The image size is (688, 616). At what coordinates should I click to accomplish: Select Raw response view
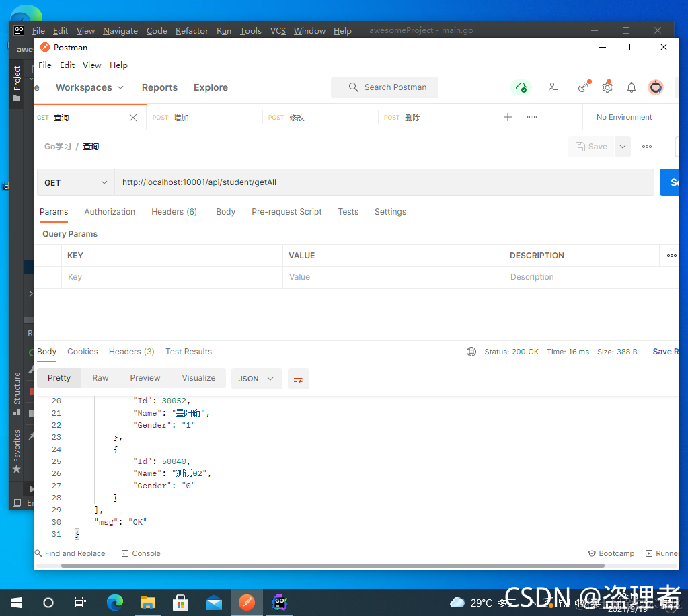100,378
